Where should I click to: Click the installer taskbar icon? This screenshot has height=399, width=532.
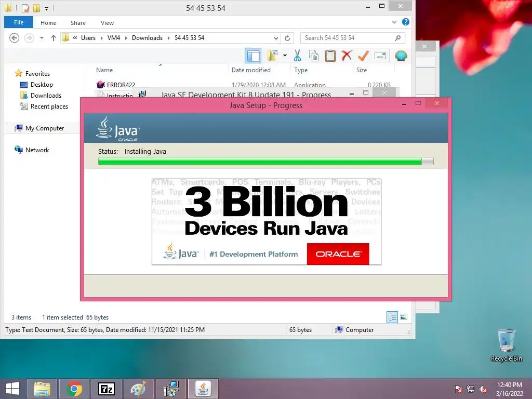pyautogui.click(x=171, y=389)
